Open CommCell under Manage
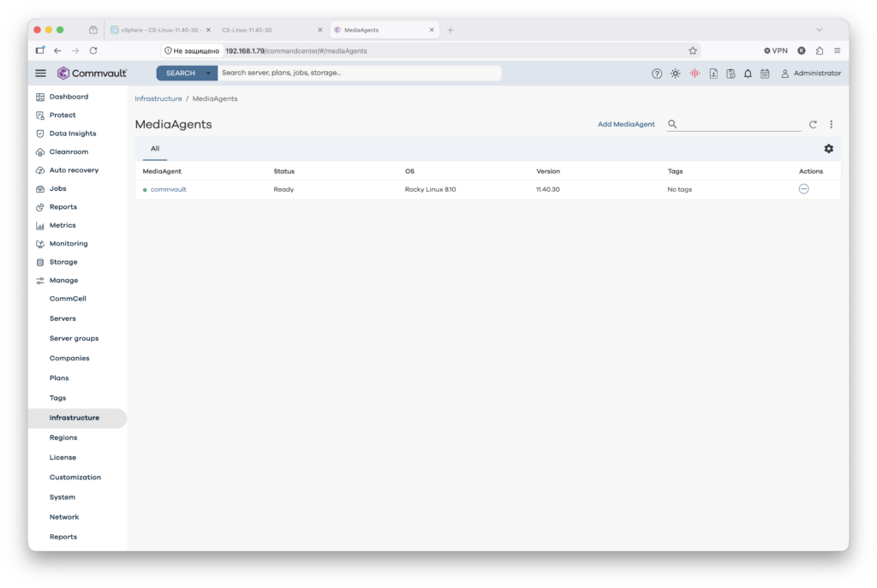Screen dimensions: 877x588 68,299
